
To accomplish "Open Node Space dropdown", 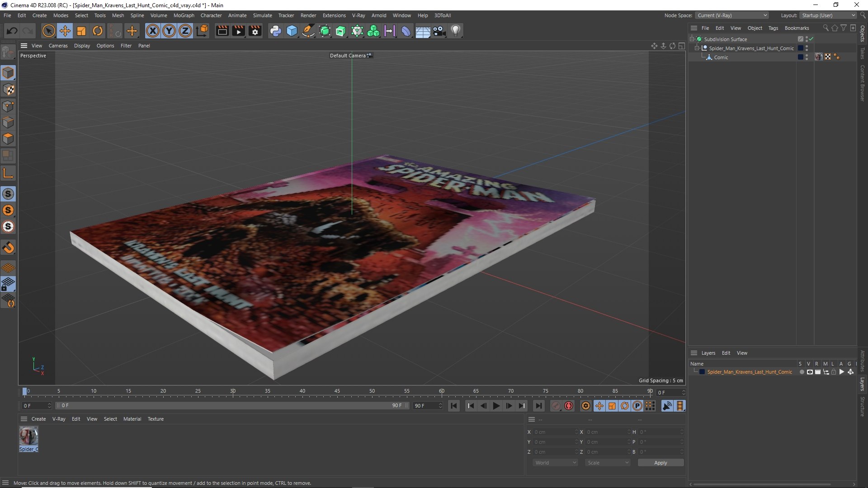I will click(732, 15).
